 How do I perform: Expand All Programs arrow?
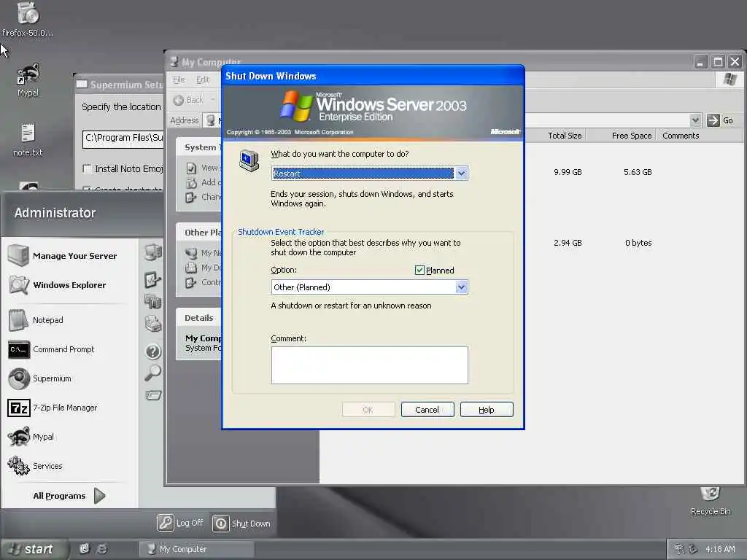tap(99, 496)
